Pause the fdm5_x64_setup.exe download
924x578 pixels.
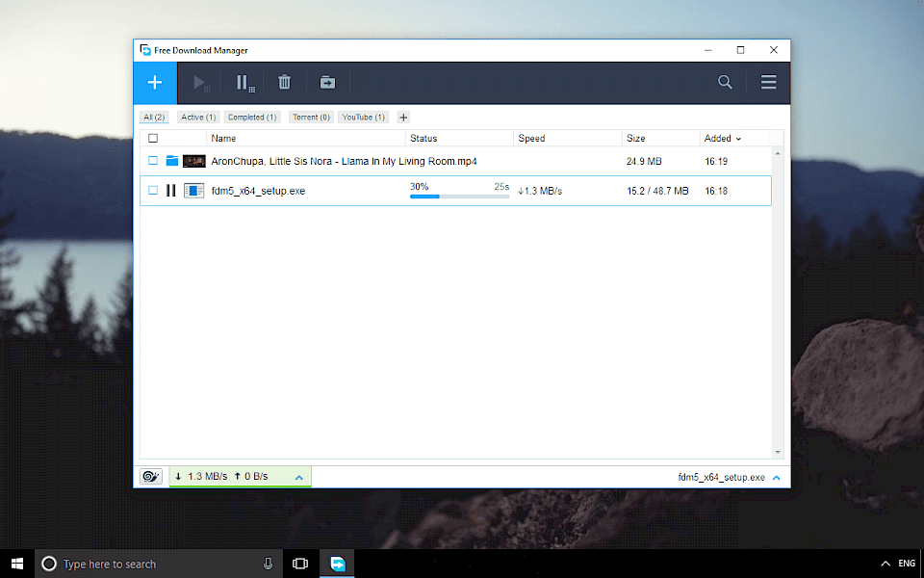click(x=171, y=191)
